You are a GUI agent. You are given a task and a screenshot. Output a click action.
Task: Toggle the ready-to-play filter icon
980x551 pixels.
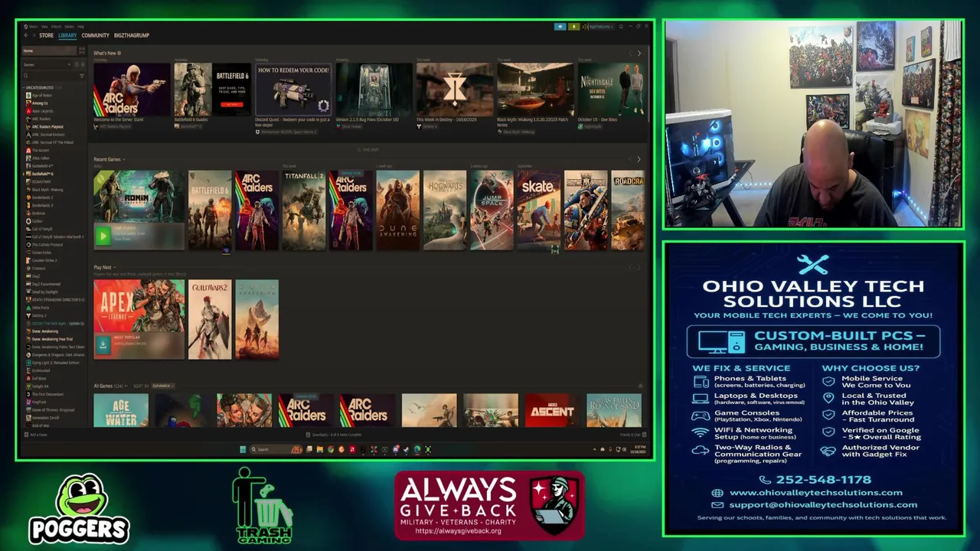pyautogui.click(x=83, y=64)
